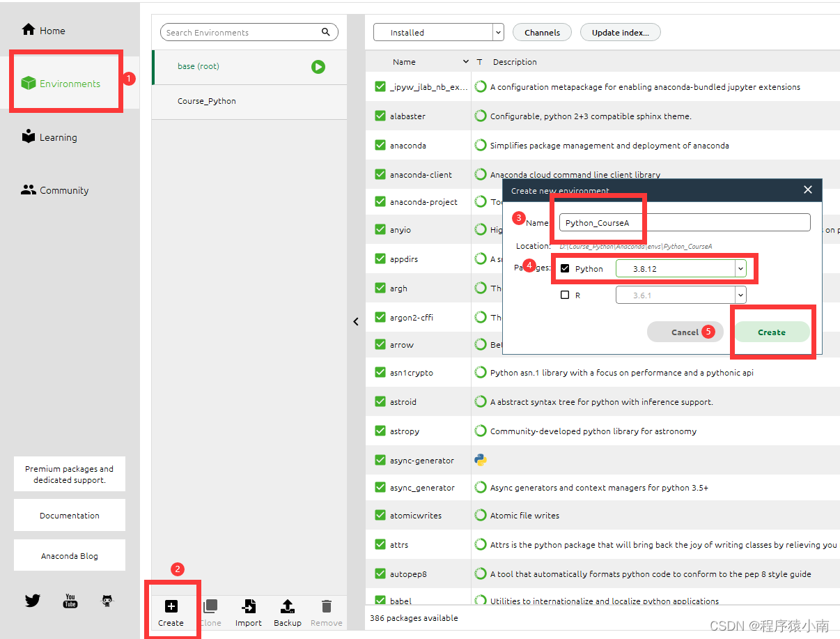This screenshot has width=840, height=639.
Task: Open Premium packages and dedicated support link
Action: 70,475
